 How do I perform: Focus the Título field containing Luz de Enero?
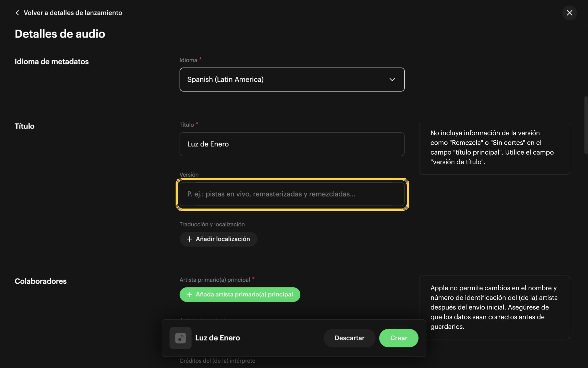[x=292, y=144]
